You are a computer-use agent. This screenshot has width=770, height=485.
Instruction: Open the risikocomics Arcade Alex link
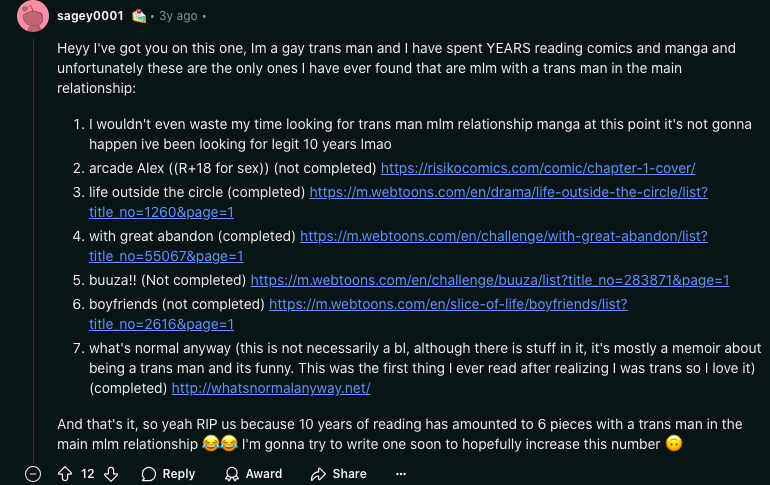click(538, 168)
